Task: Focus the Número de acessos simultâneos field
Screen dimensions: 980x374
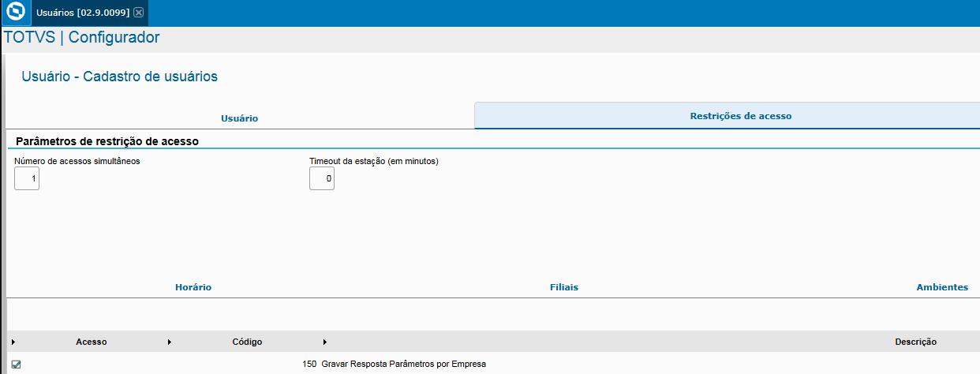Action: [27, 179]
